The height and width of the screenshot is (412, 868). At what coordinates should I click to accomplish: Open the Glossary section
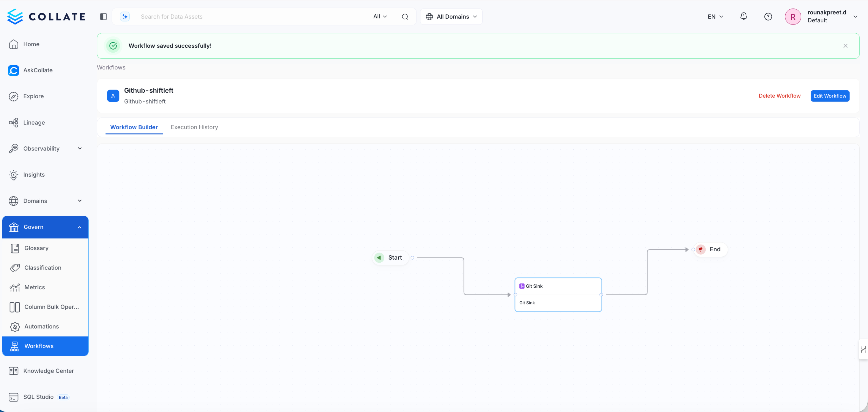point(36,248)
